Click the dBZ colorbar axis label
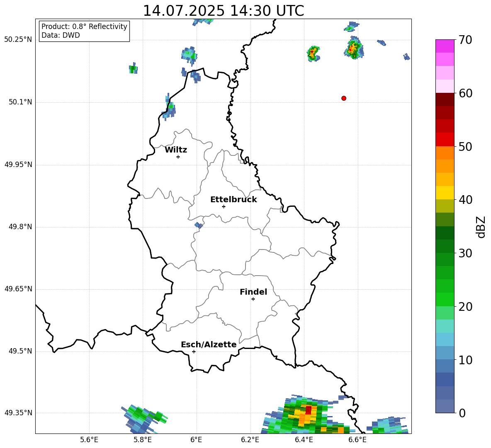This screenshot has height=448, width=491. tap(481, 227)
